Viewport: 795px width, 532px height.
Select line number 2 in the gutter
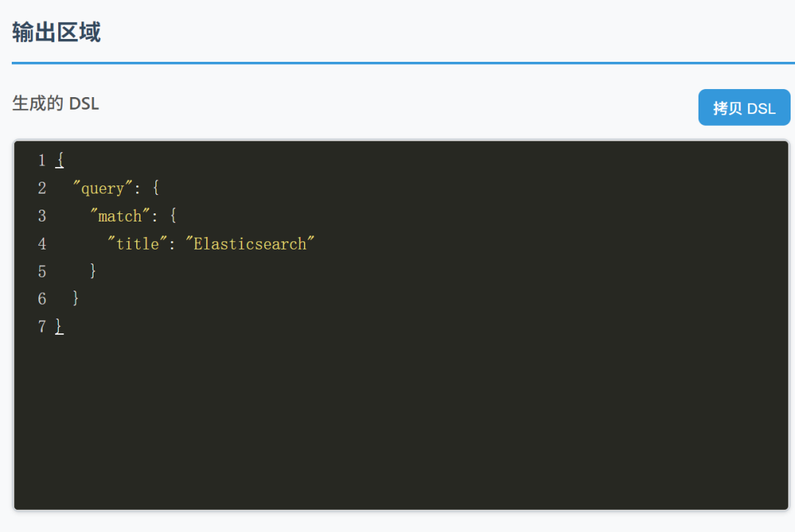(42, 188)
